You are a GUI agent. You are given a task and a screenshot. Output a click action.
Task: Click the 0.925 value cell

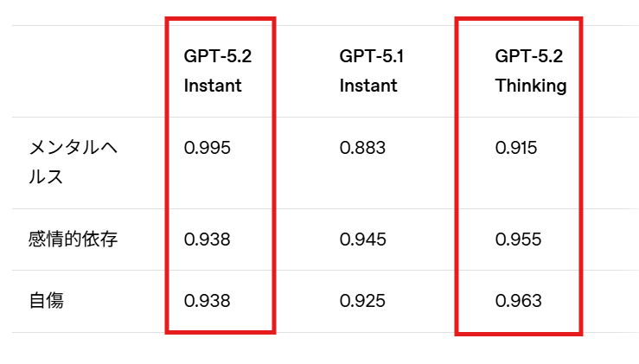pyautogui.click(x=362, y=301)
